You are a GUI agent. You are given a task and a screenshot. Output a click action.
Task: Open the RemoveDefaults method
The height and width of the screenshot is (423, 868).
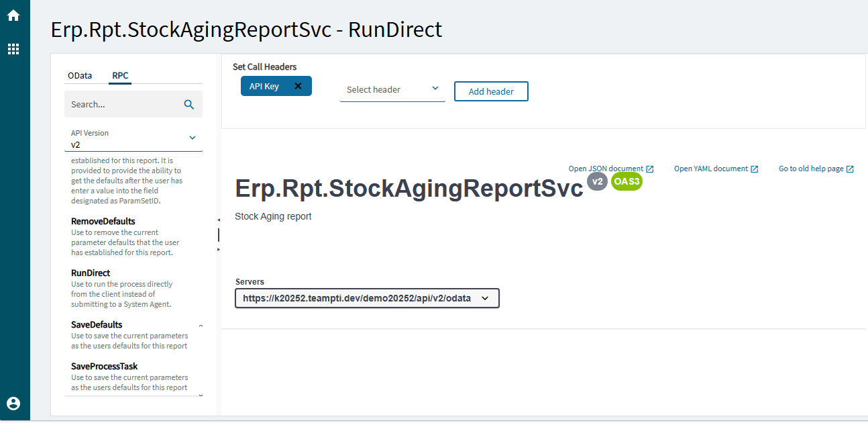click(103, 222)
